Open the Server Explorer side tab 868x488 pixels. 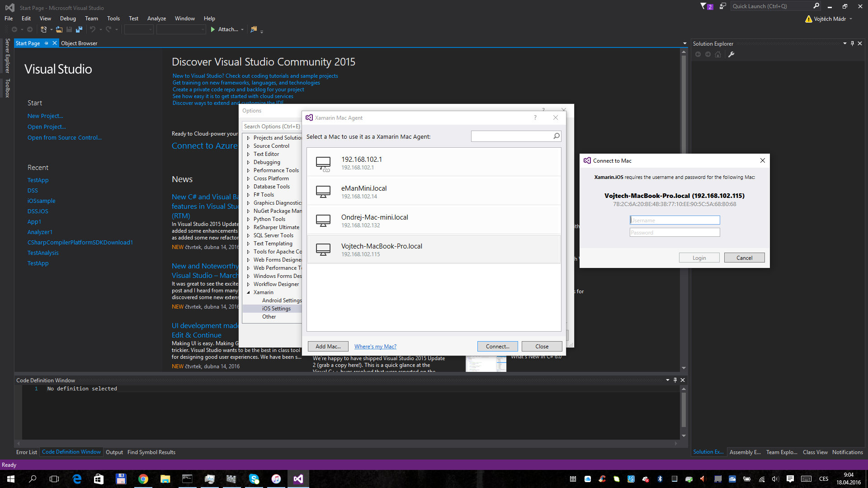pyautogui.click(x=7, y=56)
